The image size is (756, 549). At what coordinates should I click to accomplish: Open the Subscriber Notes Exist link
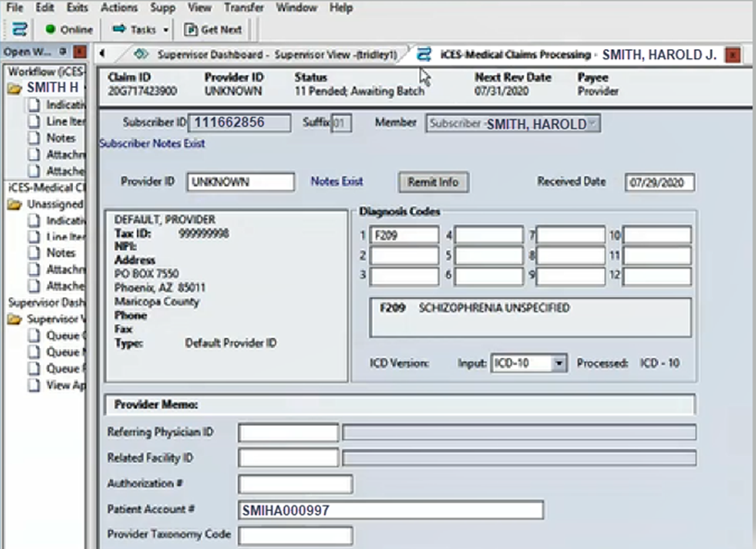click(x=152, y=143)
